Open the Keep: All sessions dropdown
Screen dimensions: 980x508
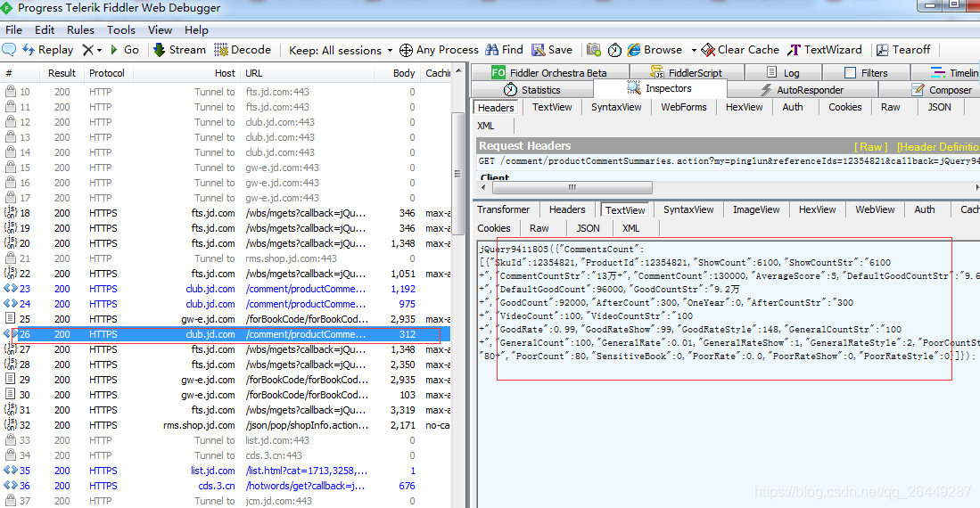coord(341,50)
